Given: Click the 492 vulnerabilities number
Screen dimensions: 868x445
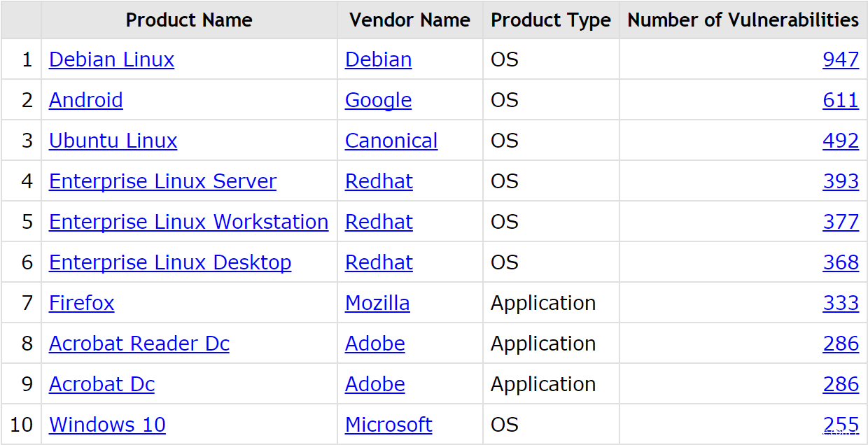Looking at the screenshot, I should tap(841, 141).
